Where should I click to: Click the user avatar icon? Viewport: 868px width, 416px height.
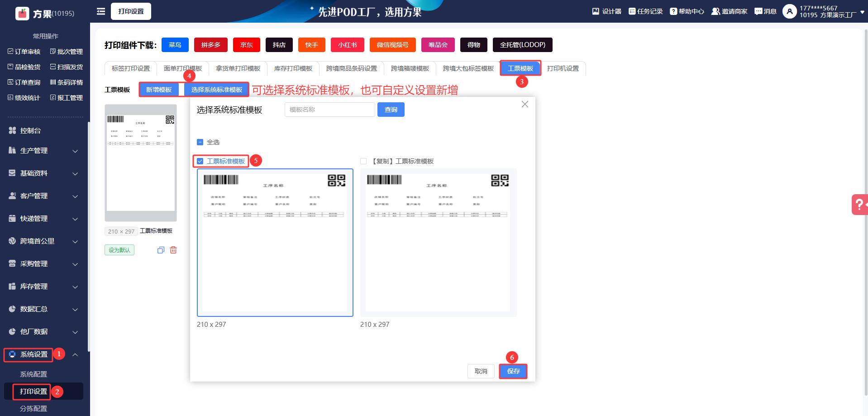(x=789, y=11)
